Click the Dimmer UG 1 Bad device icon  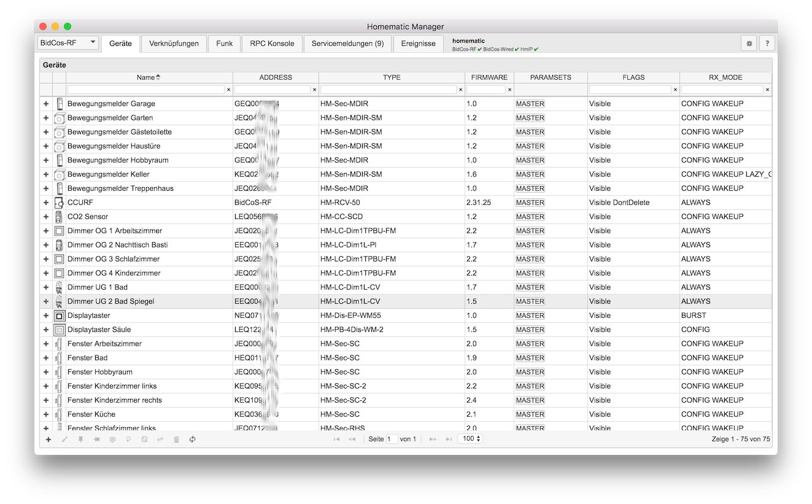pos(59,287)
